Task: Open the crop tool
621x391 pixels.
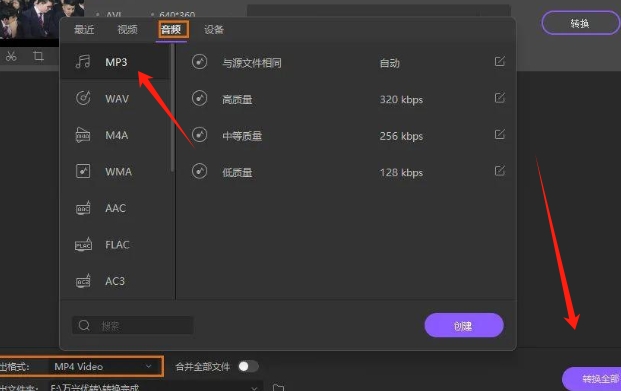Action: (38, 56)
